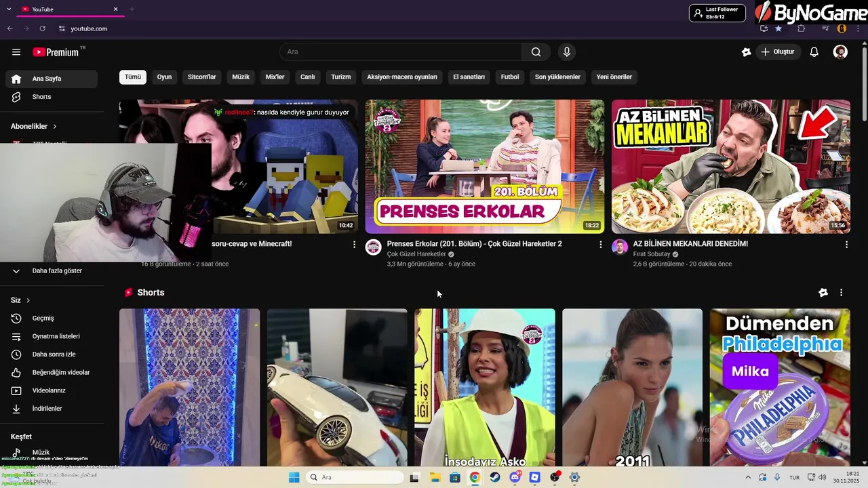The image size is (868, 488).
Task: Play the Dümenden Philadelphia Milka short
Action: tap(780, 388)
